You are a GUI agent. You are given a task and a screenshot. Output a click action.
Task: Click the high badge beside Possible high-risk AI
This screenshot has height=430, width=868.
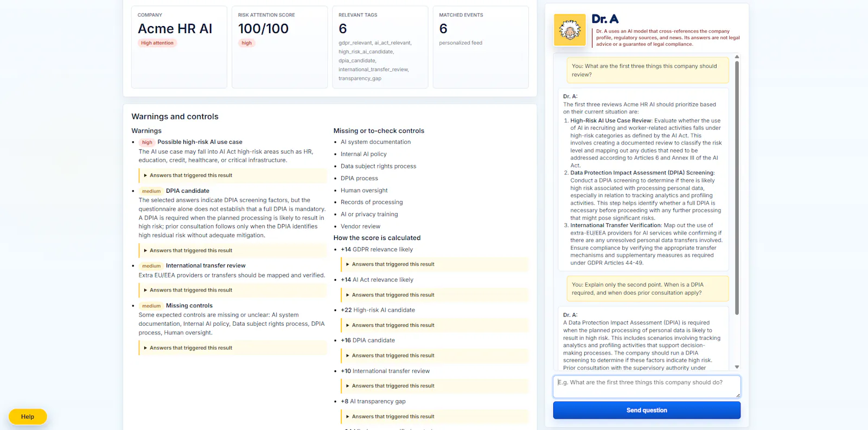(x=147, y=142)
